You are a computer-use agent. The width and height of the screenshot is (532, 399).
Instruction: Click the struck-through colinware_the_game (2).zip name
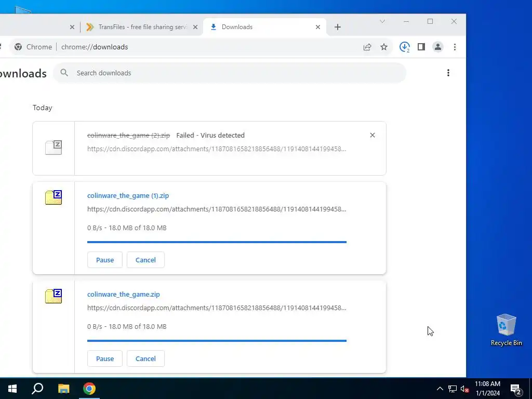point(129,135)
